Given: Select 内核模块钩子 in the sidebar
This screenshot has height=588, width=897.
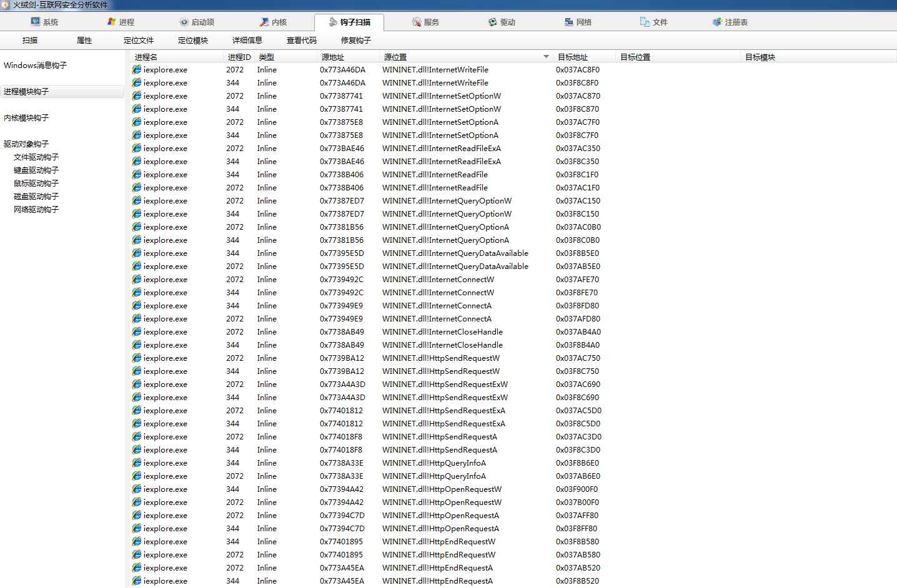Looking at the screenshot, I should tap(26, 118).
